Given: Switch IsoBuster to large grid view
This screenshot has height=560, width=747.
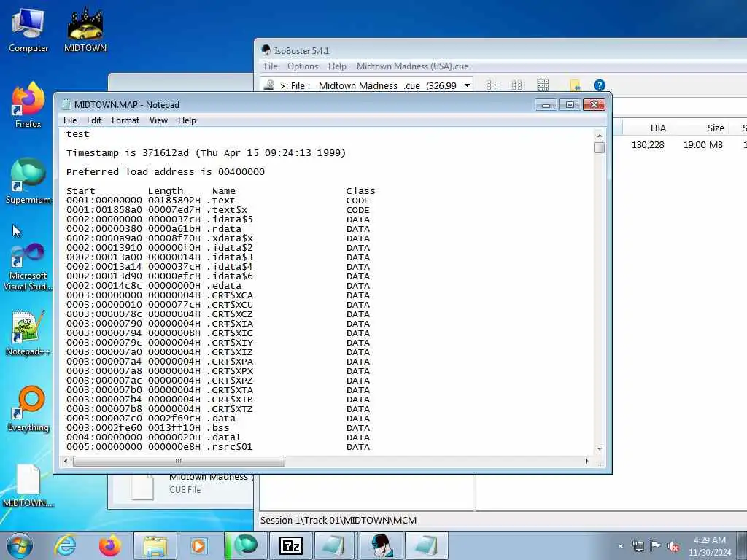Looking at the screenshot, I should pos(543,85).
